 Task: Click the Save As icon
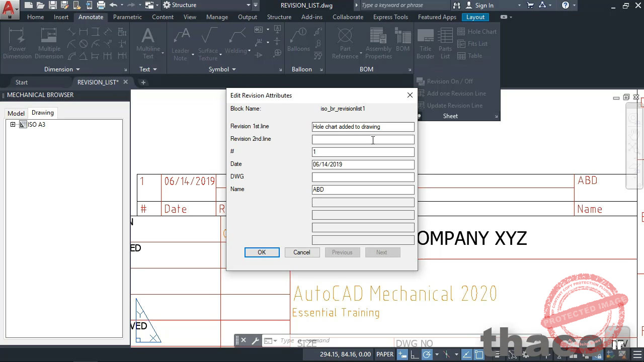pos(64,5)
